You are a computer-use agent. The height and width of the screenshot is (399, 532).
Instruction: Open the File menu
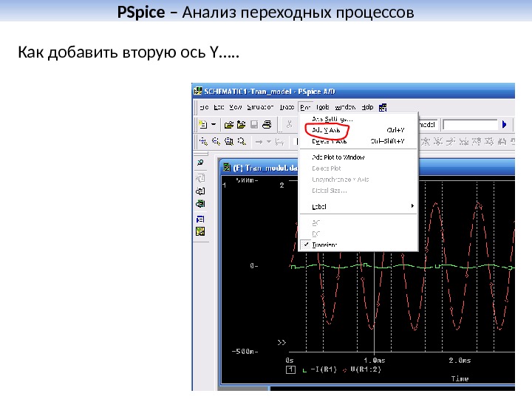tap(204, 107)
